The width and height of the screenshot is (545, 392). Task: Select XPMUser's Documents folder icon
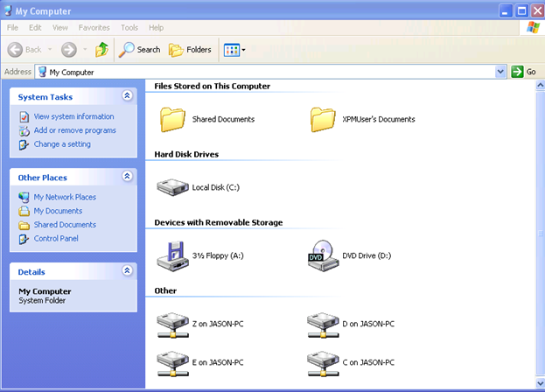click(x=323, y=119)
